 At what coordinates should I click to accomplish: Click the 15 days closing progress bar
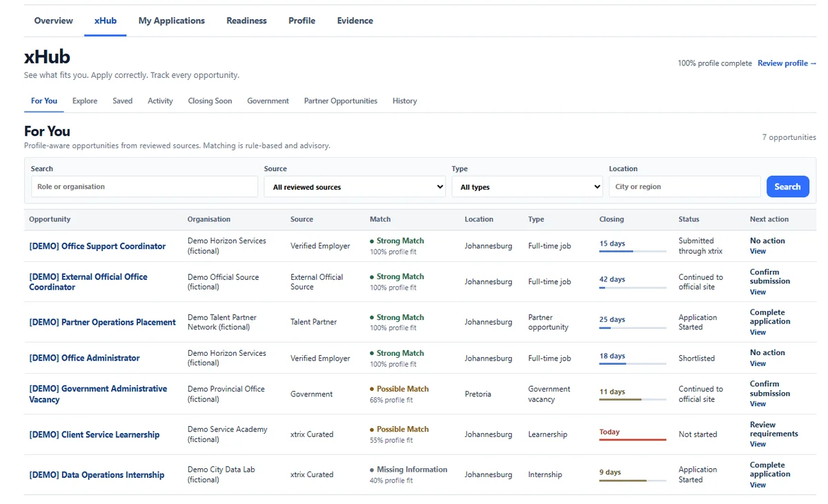[x=633, y=251]
